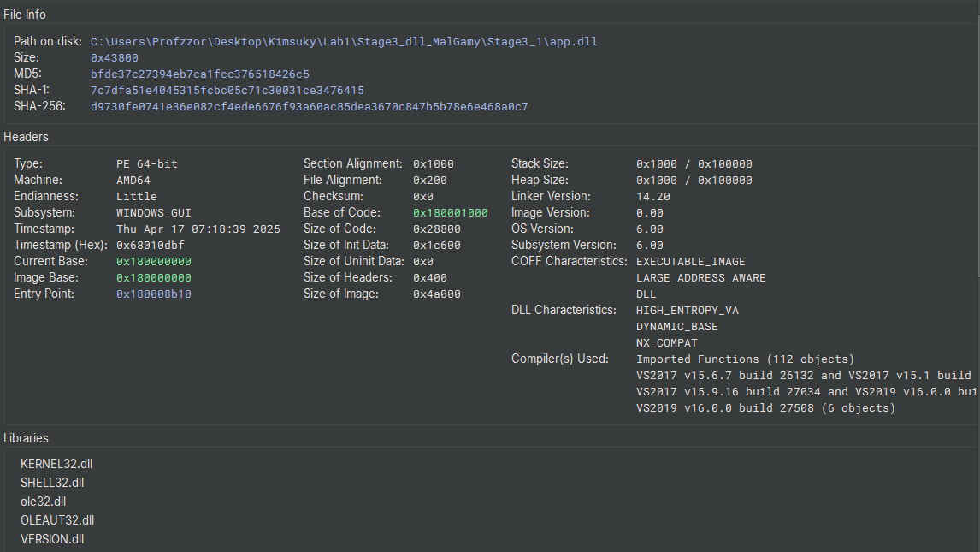Select the WINDOWS_GUI subsystem value
The width and height of the screenshot is (980, 552).
coord(151,211)
